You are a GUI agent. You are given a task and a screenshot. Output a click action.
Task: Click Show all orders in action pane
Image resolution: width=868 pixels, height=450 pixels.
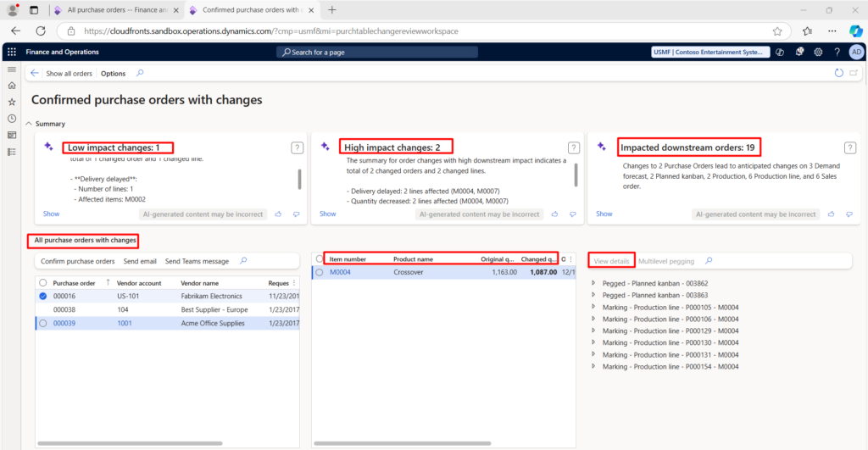click(x=69, y=74)
